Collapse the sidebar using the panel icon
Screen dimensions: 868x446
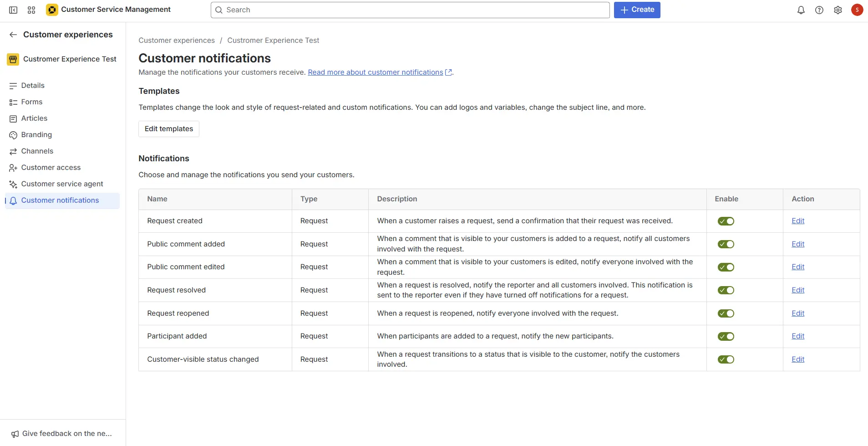point(13,10)
